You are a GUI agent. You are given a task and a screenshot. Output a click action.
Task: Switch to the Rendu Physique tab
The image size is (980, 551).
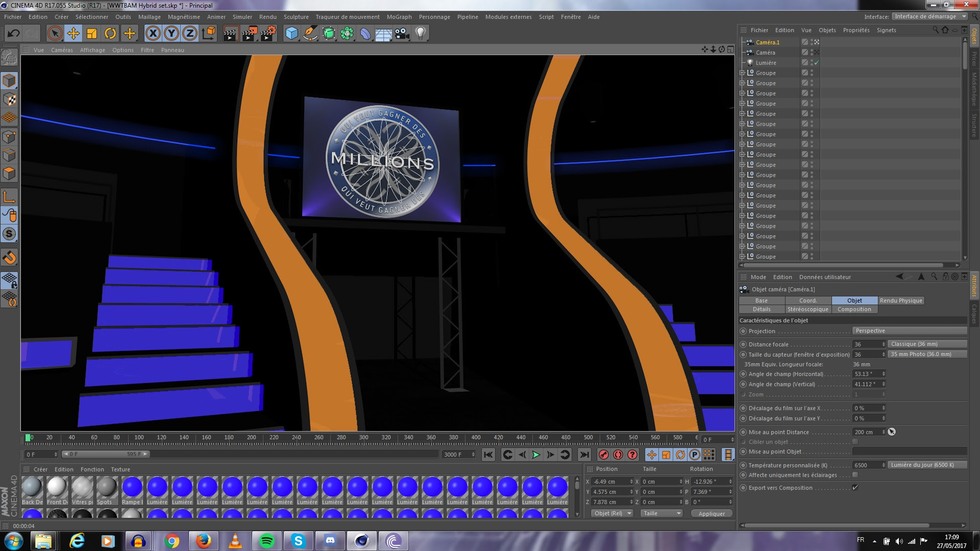(901, 300)
